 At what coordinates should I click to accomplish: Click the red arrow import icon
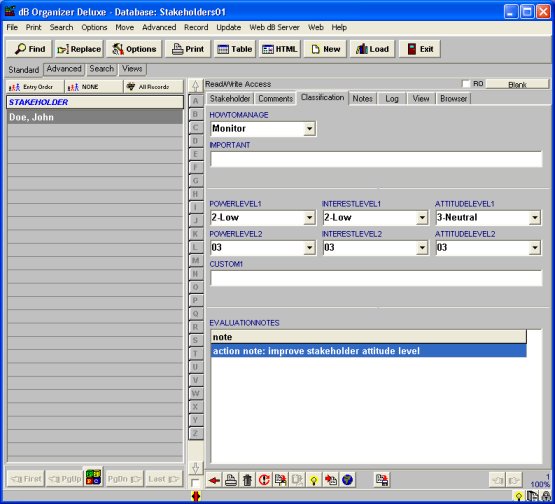point(331,480)
